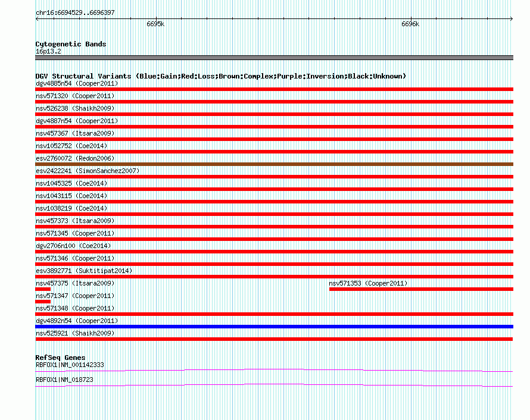This screenshot has width=530, height=420.
Task: Click the chr16:6694529..6696397 coordinates label
Action: pos(75,12)
